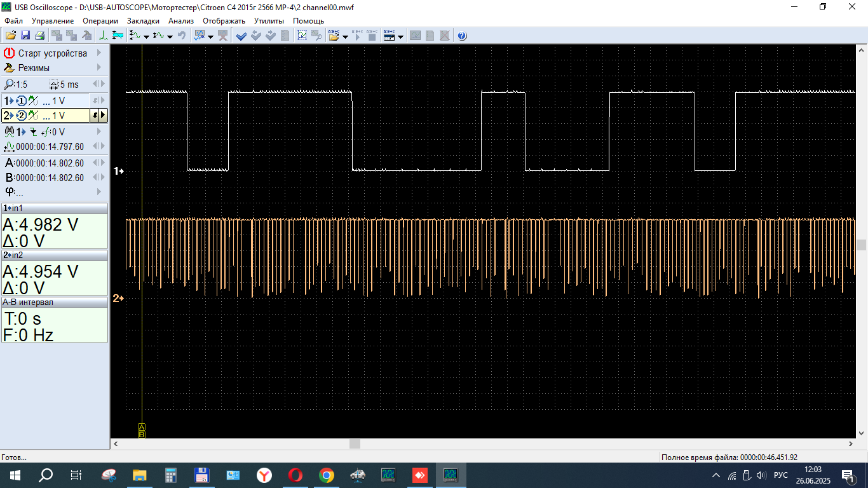Open dropdown next to horizontal scale icon

pos(170,36)
